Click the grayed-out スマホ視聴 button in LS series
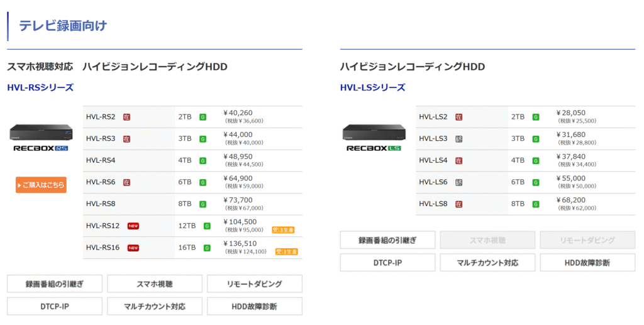The width and height of the screenshot is (644, 325). (x=487, y=240)
